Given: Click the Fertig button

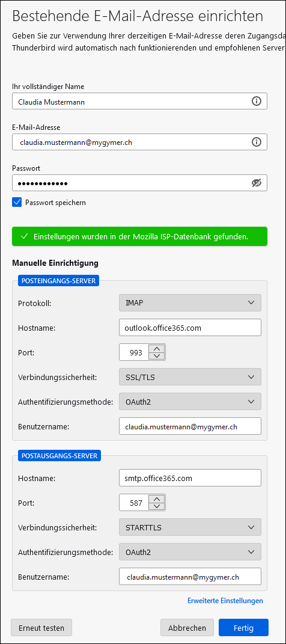Looking at the screenshot, I should click(243, 628).
